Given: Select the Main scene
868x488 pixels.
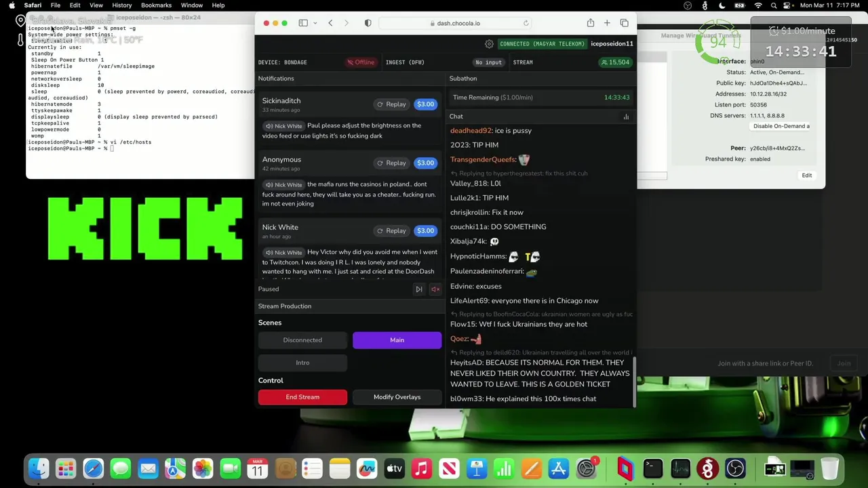Looking at the screenshot, I should point(397,340).
